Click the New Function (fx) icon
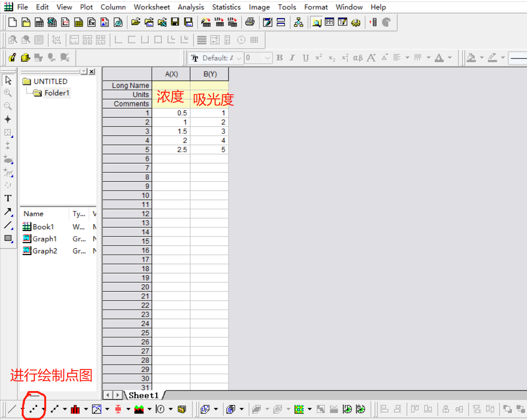This screenshot has height=420, width=527. pyautogui.click(x=92, y=23)
